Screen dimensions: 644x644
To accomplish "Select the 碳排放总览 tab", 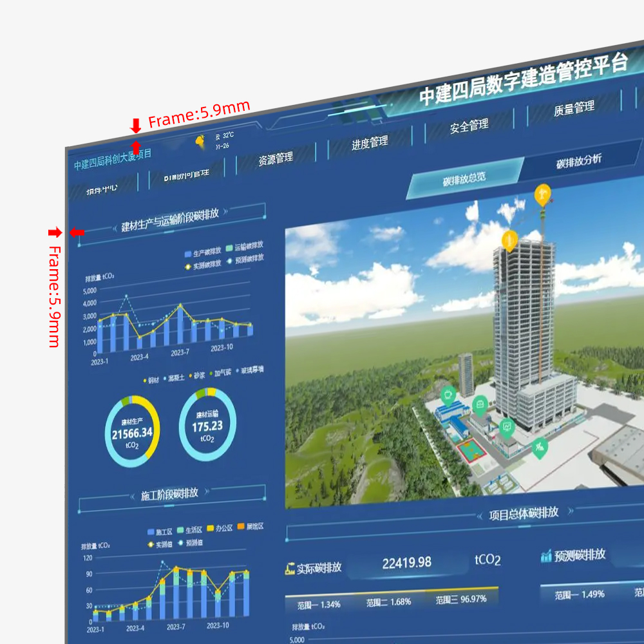I will point(464,179).
